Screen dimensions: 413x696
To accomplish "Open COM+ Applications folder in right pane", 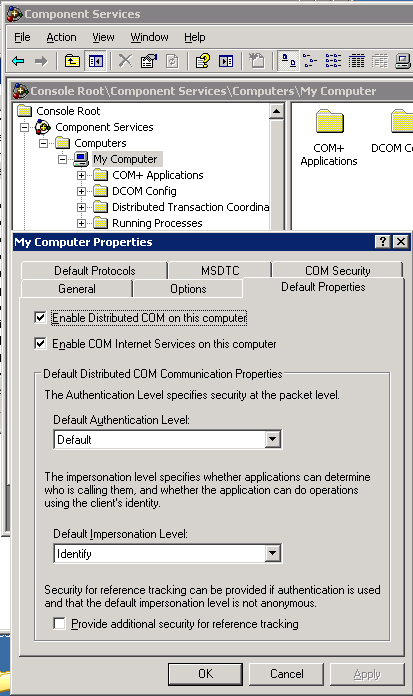I will click(329, 138).
